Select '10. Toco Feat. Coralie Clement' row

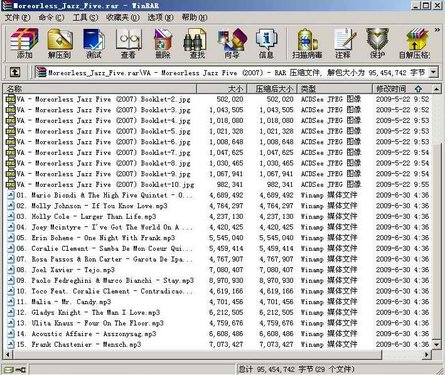point(218,291)
